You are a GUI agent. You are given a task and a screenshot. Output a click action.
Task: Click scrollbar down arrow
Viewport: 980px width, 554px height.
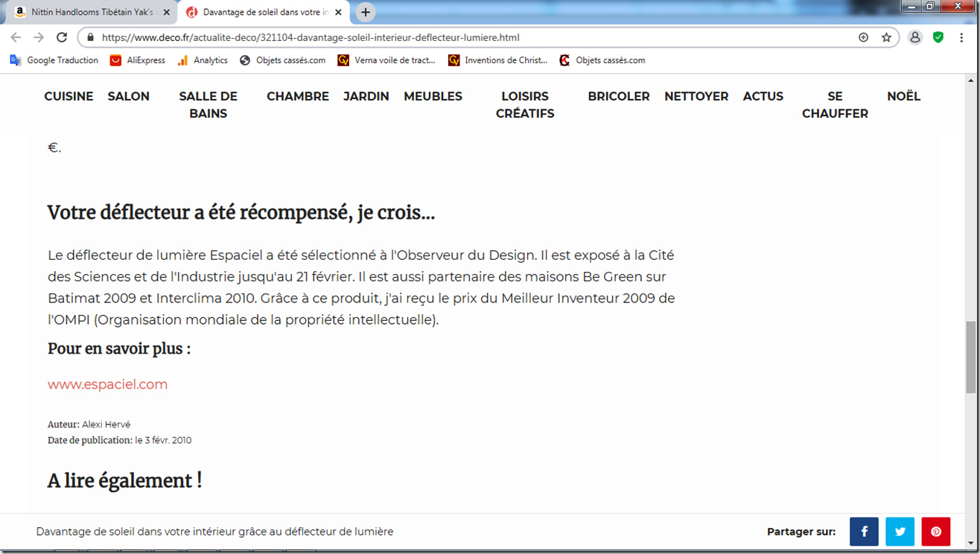click(x=970, y=544)
